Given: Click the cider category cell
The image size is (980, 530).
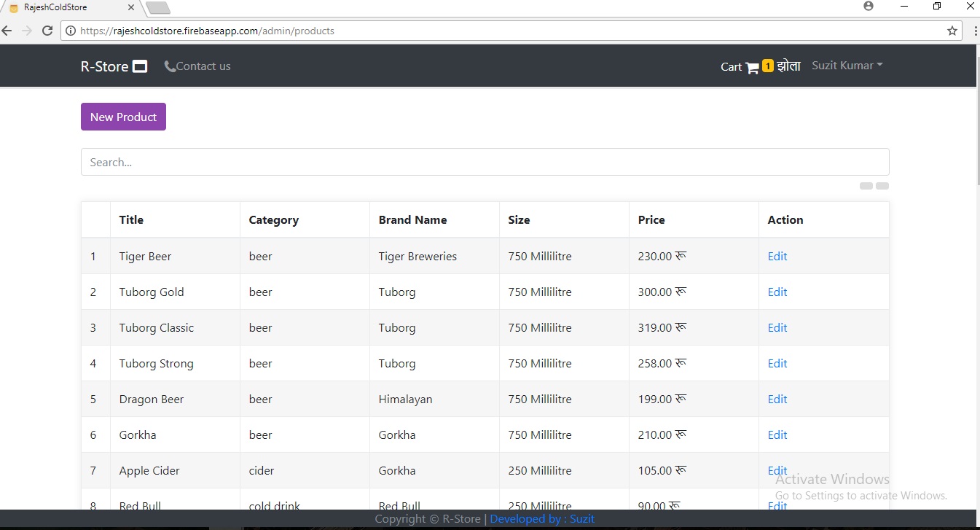Looking at the screenshot, I should (x=305, y=470).
